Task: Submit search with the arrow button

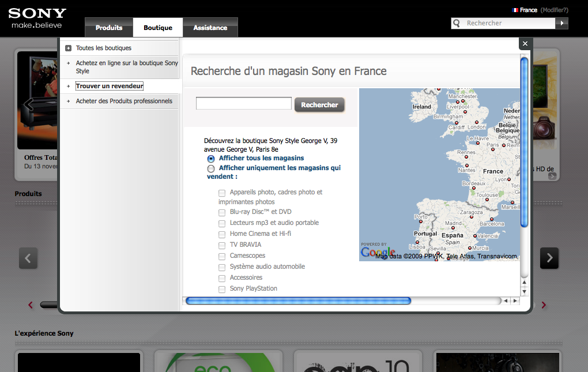Action: point(561,23)
